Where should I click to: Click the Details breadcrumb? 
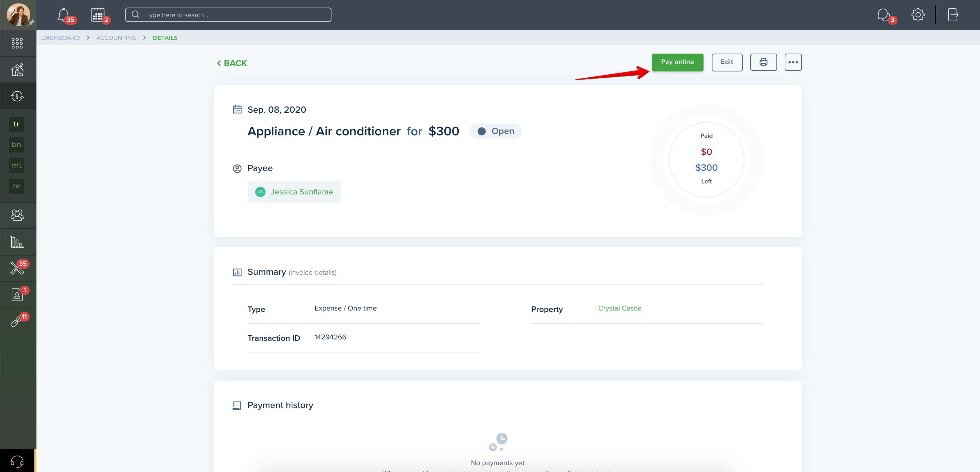(x=165, y=38)
